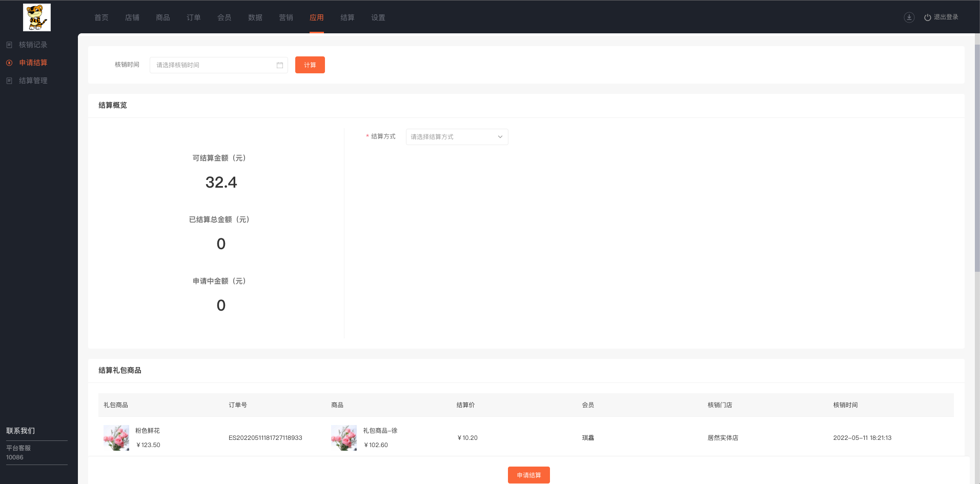Click the orange 计算 button
This screenshot has width=980, height=484.
coord(310,65)
